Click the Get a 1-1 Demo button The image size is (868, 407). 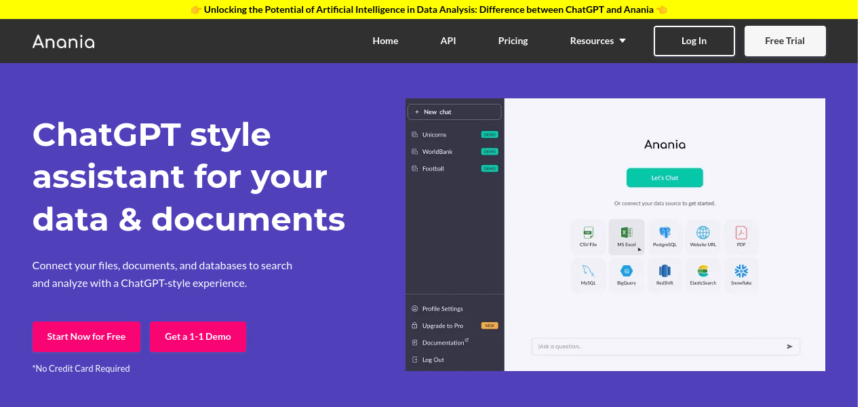click(x=198, y=336)
